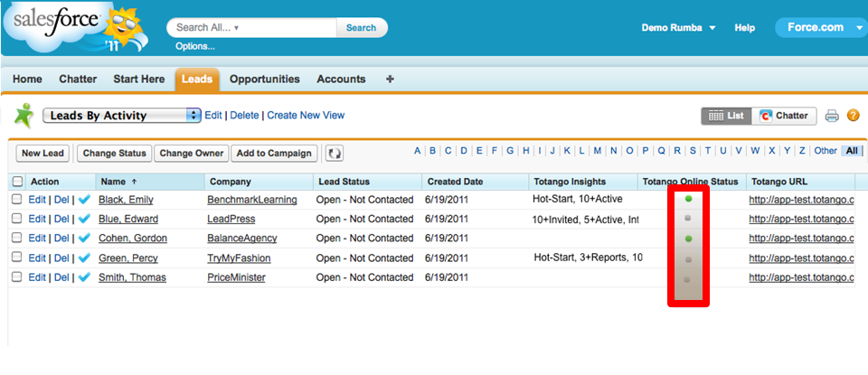Click green online status dot for Cohen, Gordon
Image resolution: width=868 pixels, height=375 pixels.
click(x=688, y=239)
